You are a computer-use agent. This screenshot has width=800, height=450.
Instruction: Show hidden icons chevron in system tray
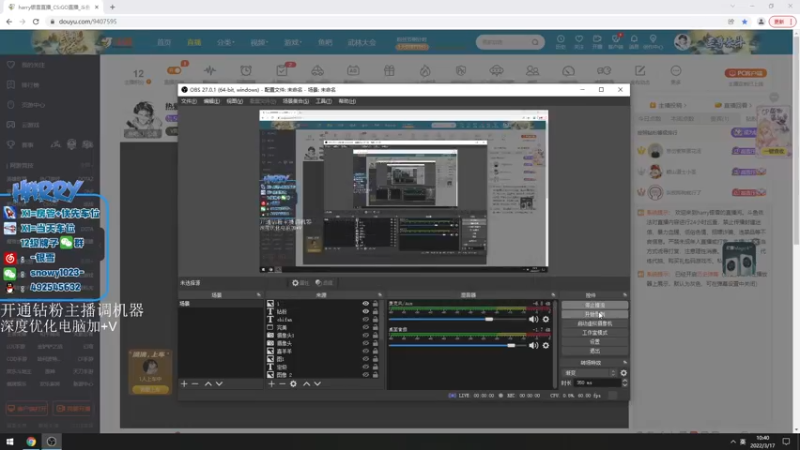click(733, 441)
